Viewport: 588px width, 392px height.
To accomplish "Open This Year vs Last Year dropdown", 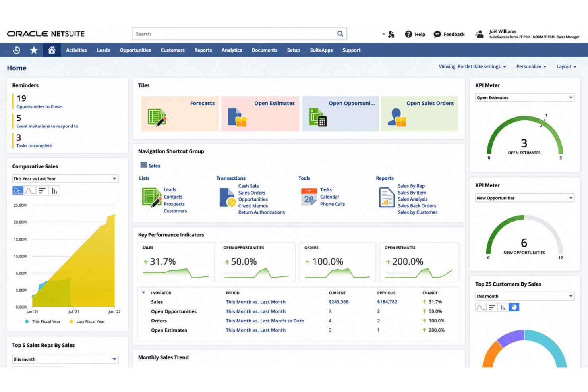I will tap(65, 178).
